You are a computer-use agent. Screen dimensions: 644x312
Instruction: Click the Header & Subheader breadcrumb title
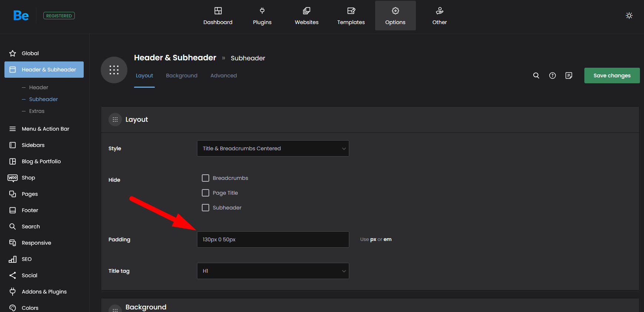[175, 58]
